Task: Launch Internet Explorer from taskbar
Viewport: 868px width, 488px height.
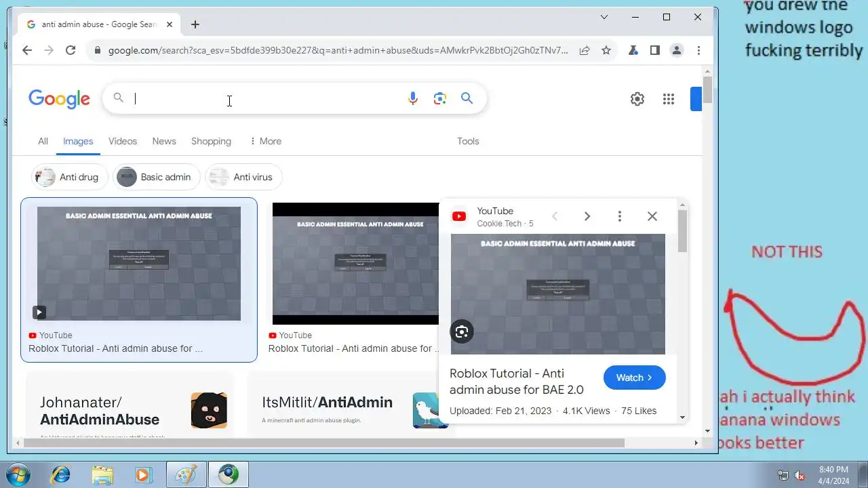Action: tap(60, 475)
